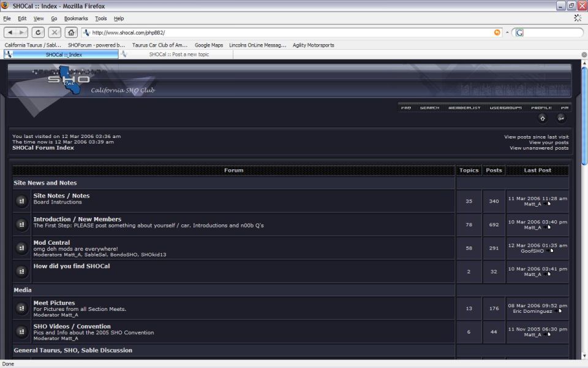This screenshot has height=368, width=588.
Task: Open Taurus Car Club of Am... bookmark
Action: tap(160, 45)
